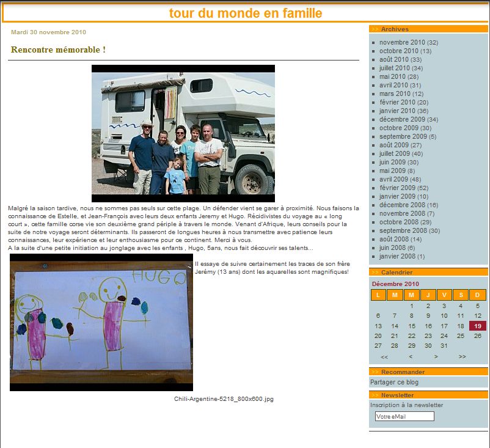Click the 'Votre eMail' newsletter input field

pyautogui.click(x=404, y=416)
